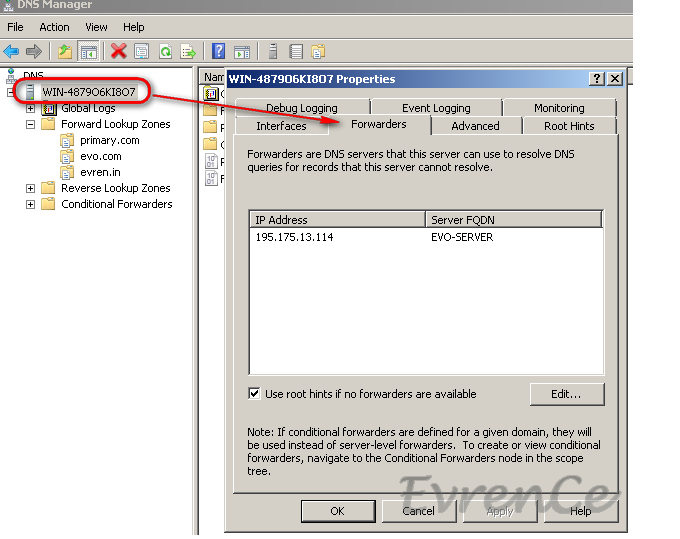Click the back arrow in toolbar
This screenshot has width=680, height=539.
point(12,51)
